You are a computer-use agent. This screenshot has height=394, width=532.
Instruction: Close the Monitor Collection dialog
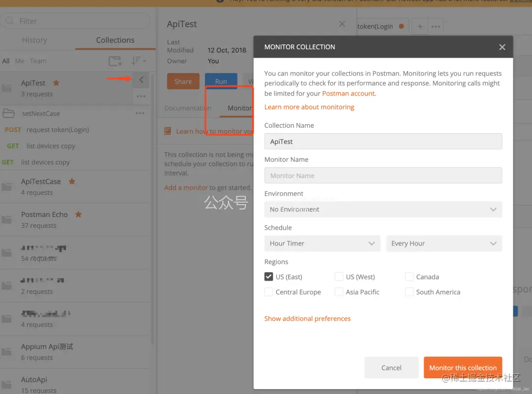pos(502,47)
